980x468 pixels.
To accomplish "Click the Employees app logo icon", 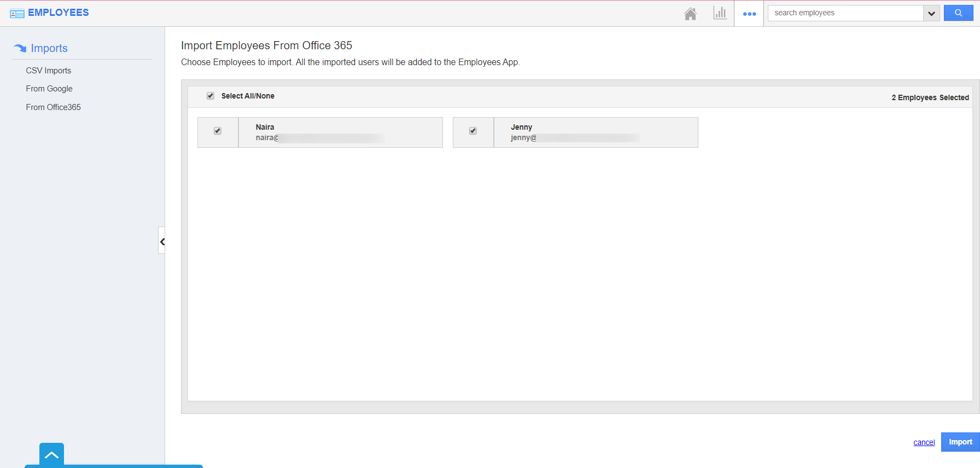I will click(x=17, y=14).
